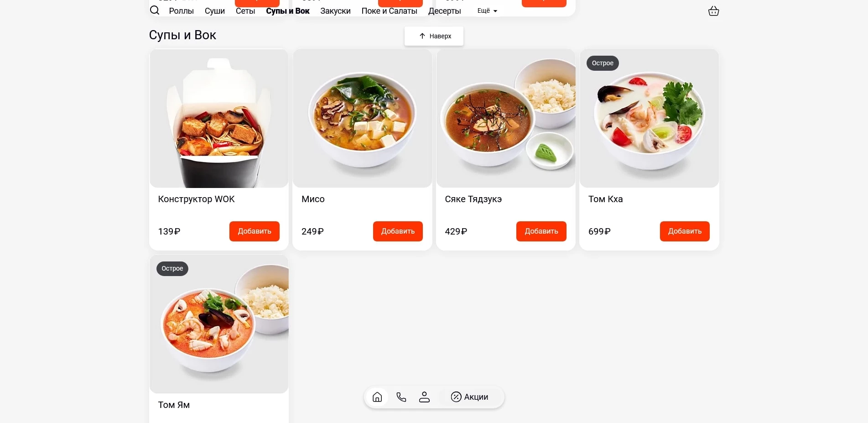Image resolution: width=868 pixels, height=423 pixels.
Task: Go to home via house icon
Action: (377, 397)
